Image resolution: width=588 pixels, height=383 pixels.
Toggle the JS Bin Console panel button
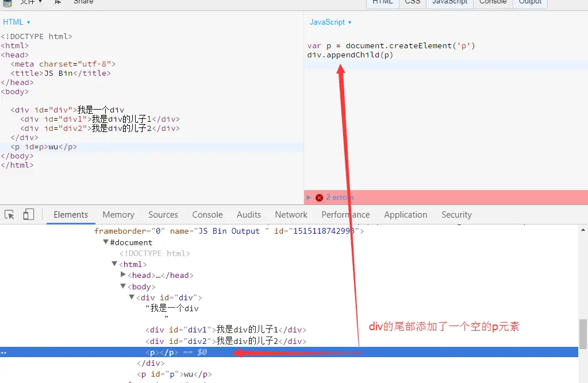[x=493, y=3]
